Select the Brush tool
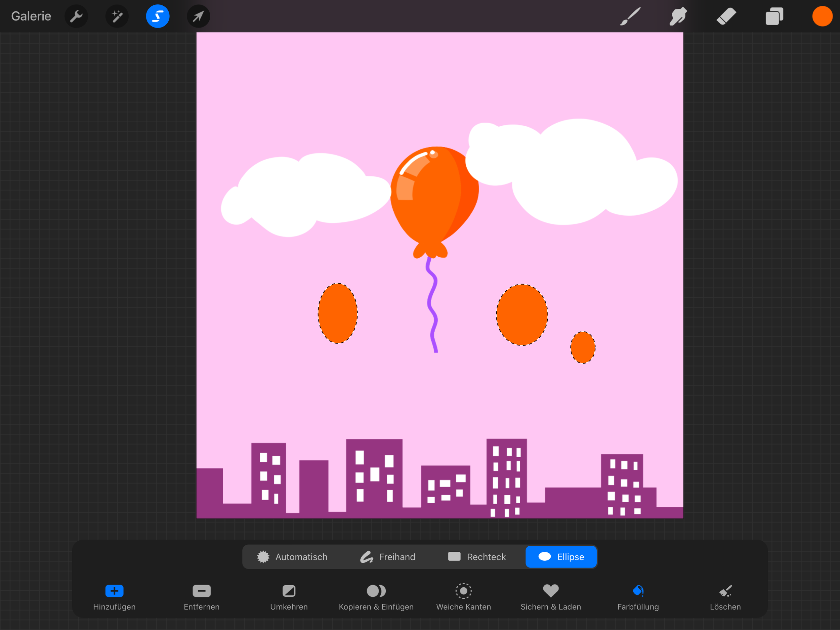The image size is (840, 630). pos(630,16)
